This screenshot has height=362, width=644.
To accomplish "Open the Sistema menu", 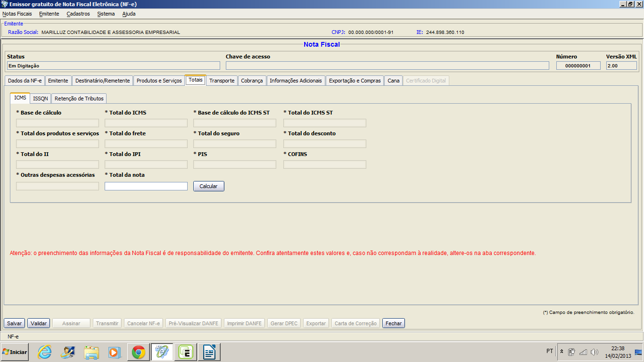I will [106, 14].
